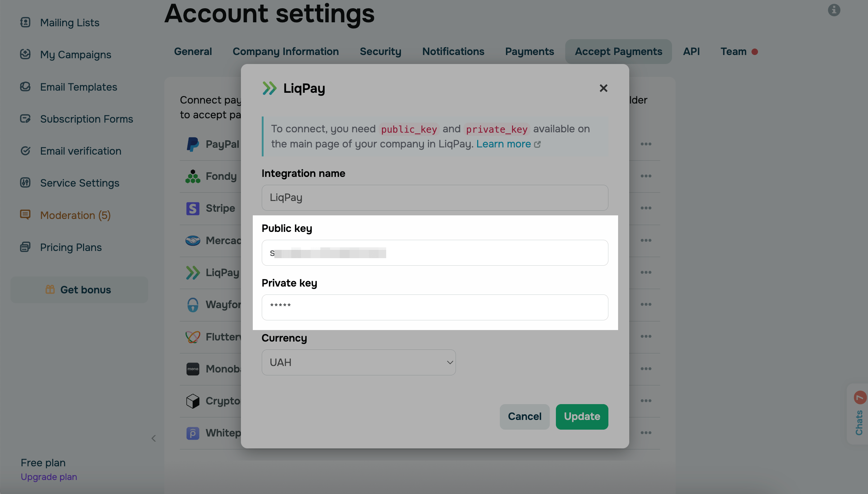
Task: Open the PayPal row options menu
Action: (646, 144)
